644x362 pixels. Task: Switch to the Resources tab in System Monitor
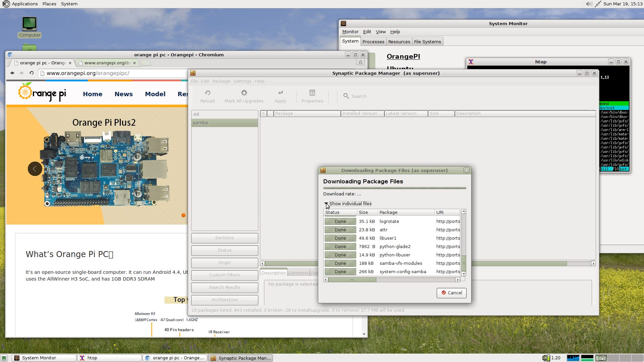pyautogui.click(x=399, y=42)
